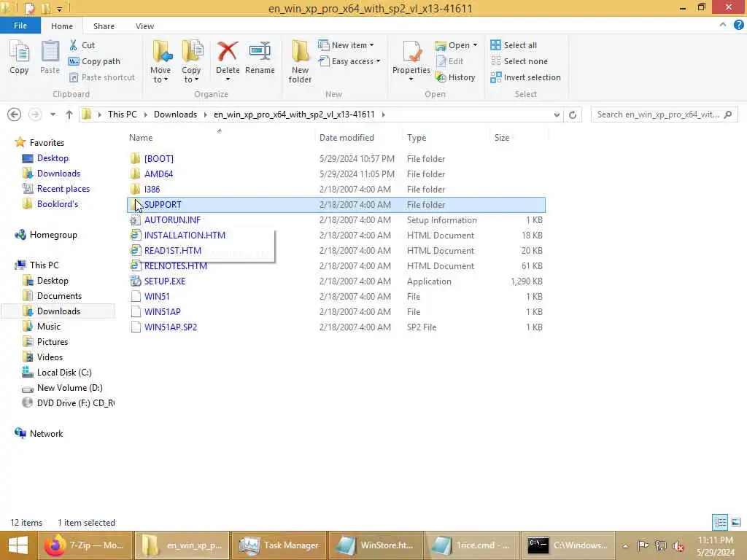The width and height of the screenshot is (747, 560).
Task: Expand breadcrumb arrow after Downloads
Action: (205, 114)
